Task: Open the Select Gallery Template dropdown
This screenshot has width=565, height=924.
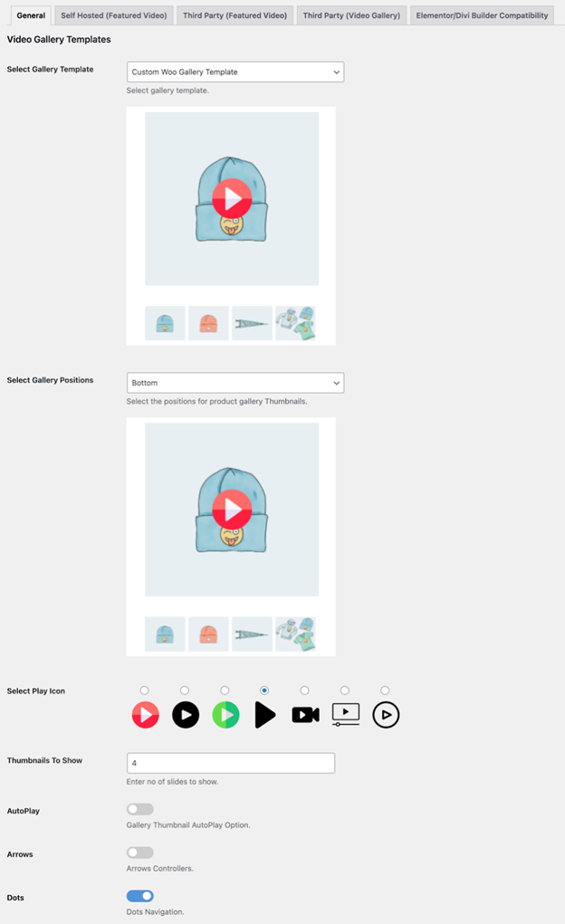Action: 235,71
